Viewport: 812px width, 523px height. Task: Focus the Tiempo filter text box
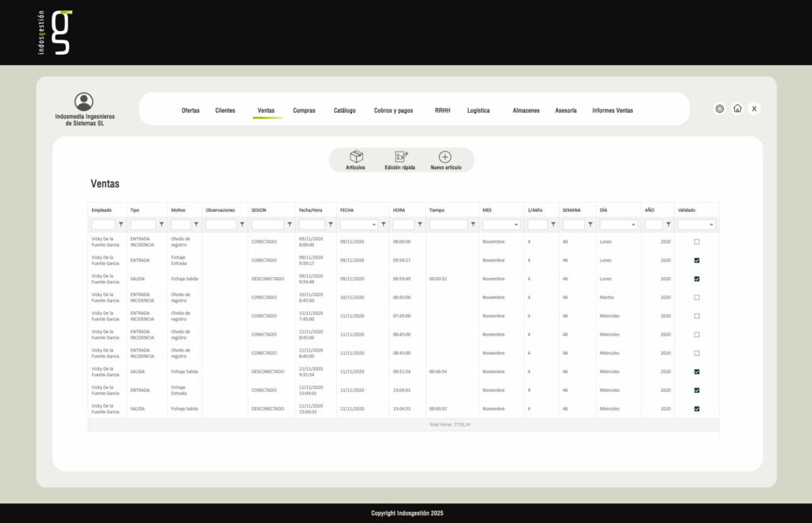(x=449, y=225)
